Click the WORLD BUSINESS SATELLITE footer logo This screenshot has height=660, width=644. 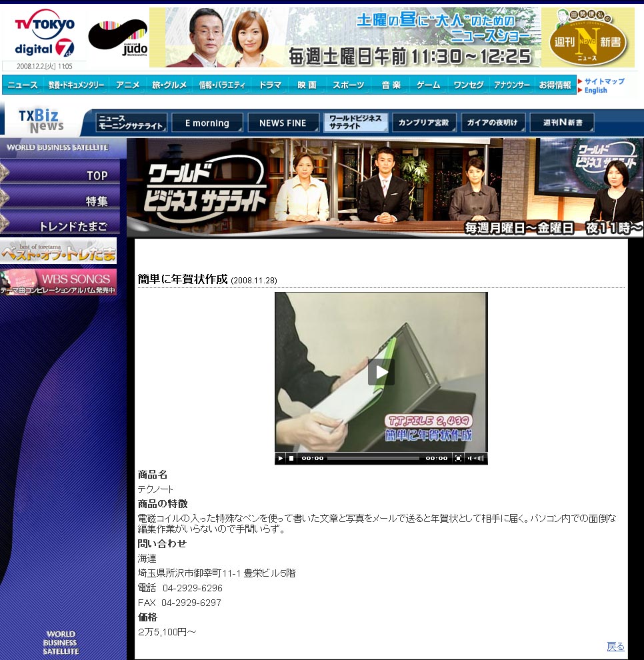pyautogui.click(x=61, y=642)
